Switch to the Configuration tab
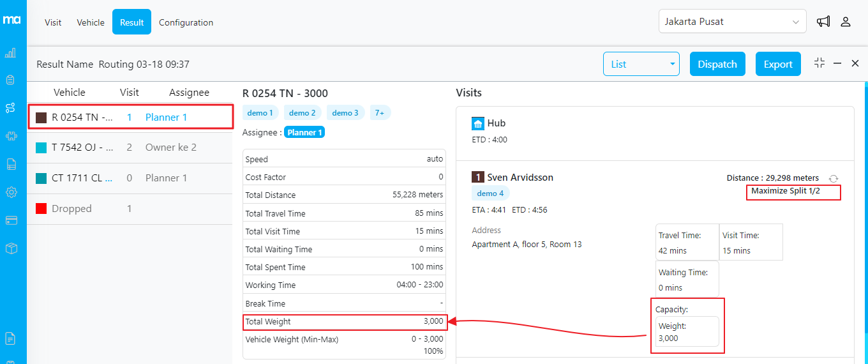 pos(186,22)
